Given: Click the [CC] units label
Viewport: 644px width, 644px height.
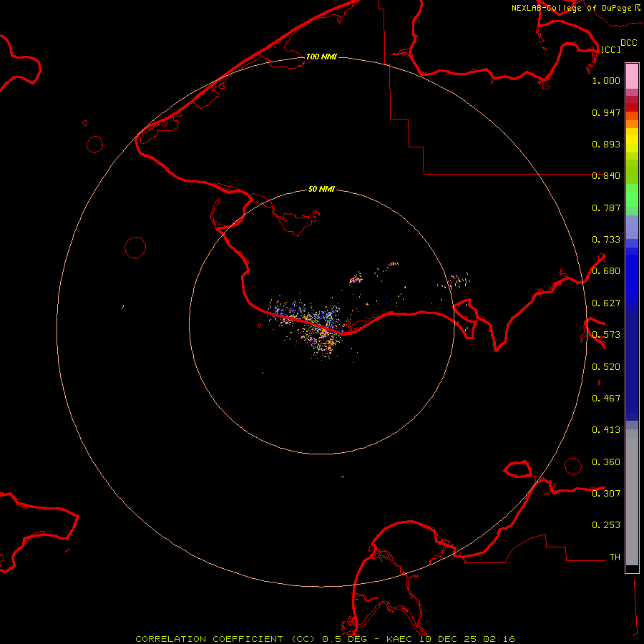Looking at the screenshot, I should point(610,49).
